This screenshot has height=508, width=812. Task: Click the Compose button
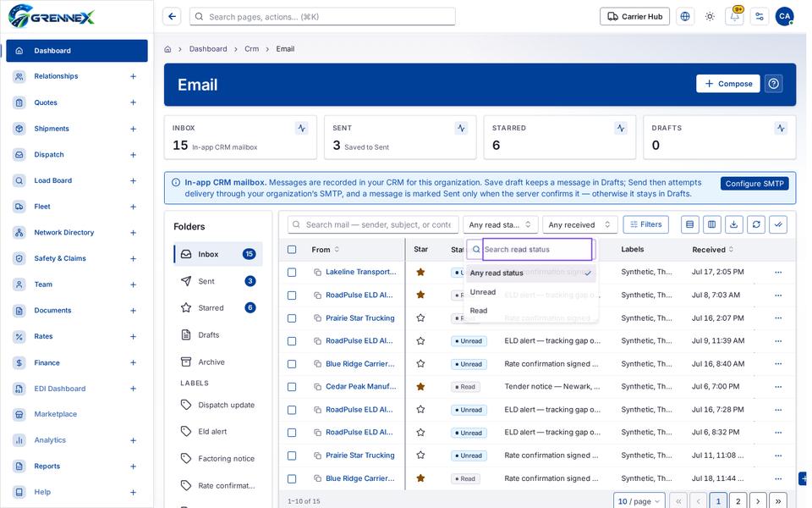[727, 84]
